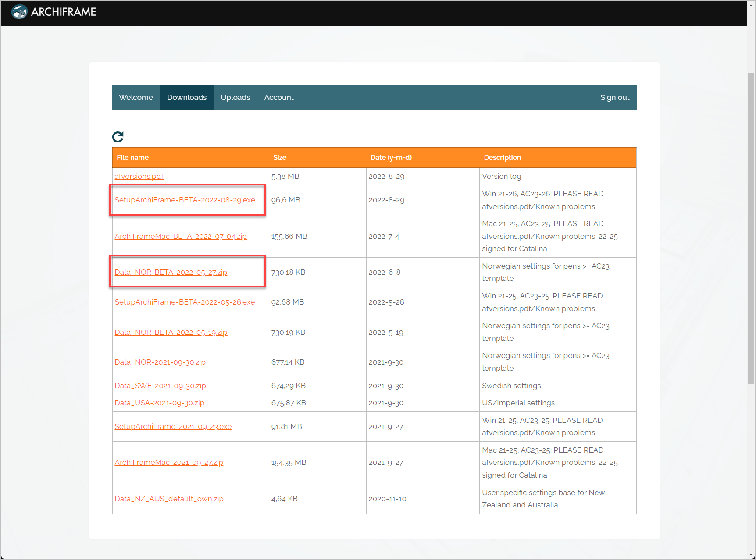Image resolution: width=756 pixels, height=560 pixels.
Task: Select the 4,64 KB size cell
Action: (317, 499)
